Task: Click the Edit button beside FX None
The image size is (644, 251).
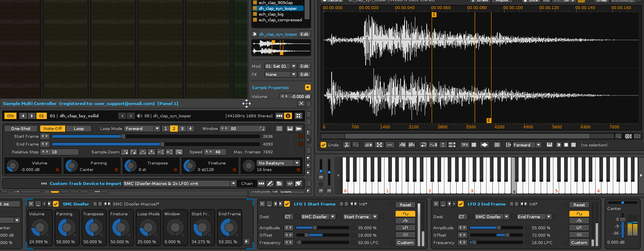Action: pyautogui.click(x=304, y=74)
